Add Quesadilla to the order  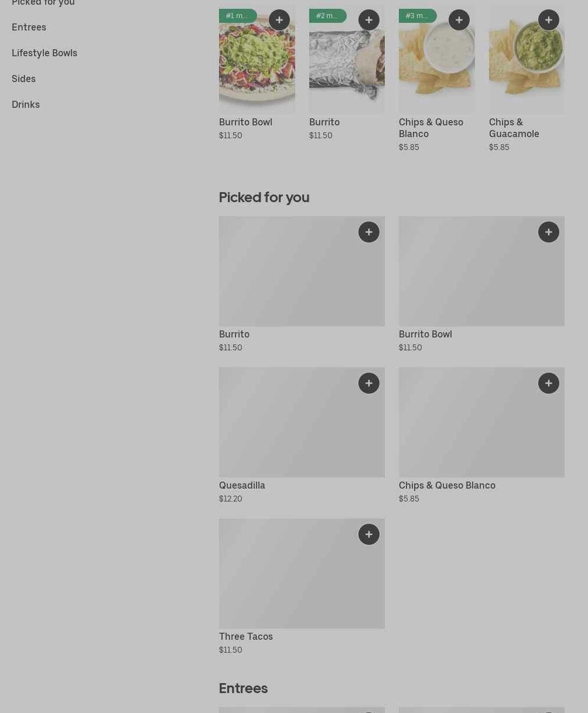[369, 383]
